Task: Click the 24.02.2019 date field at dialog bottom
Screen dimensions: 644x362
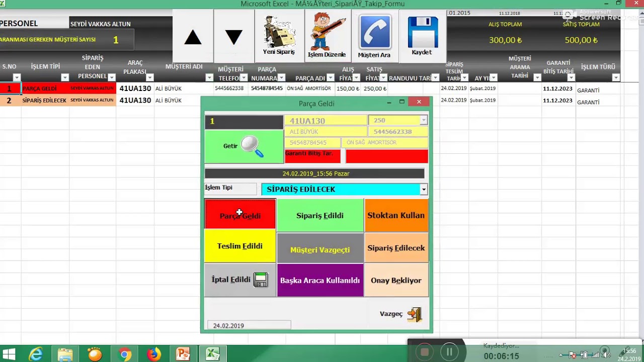Action: (249, 325)
